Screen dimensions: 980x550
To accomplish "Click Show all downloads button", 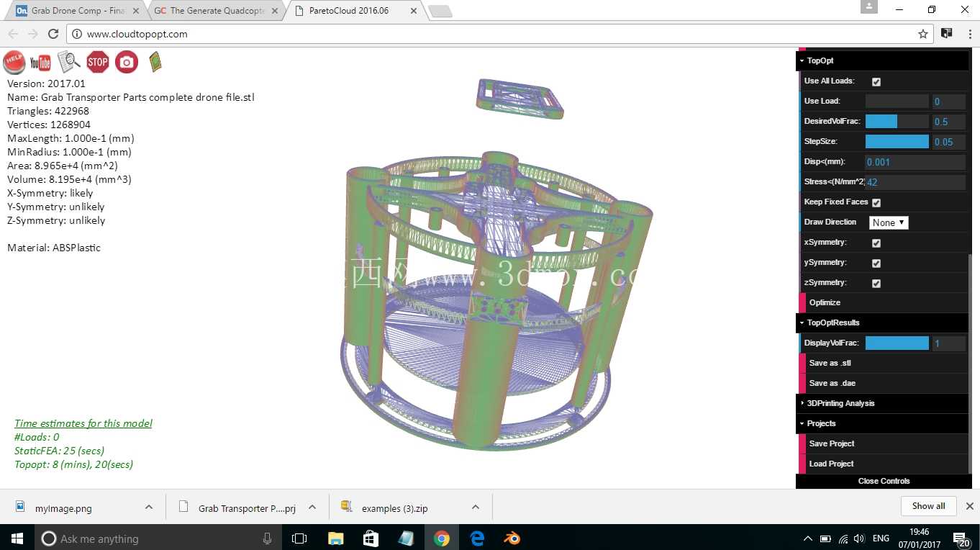I will click(x=928, y=506).
